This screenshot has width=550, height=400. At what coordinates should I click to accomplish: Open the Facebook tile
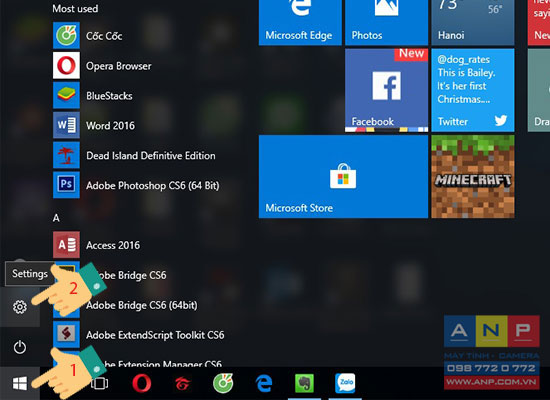point(387,90)
